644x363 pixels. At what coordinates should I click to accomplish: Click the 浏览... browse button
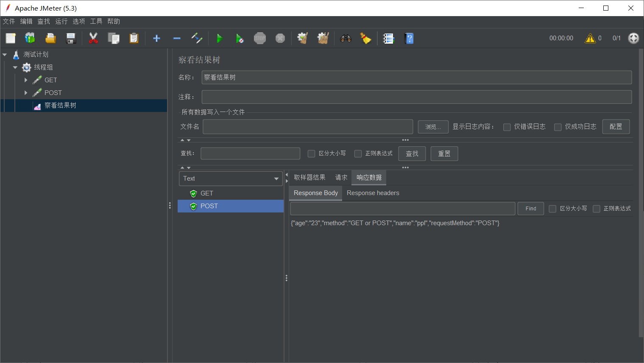[x=433, y=127]
